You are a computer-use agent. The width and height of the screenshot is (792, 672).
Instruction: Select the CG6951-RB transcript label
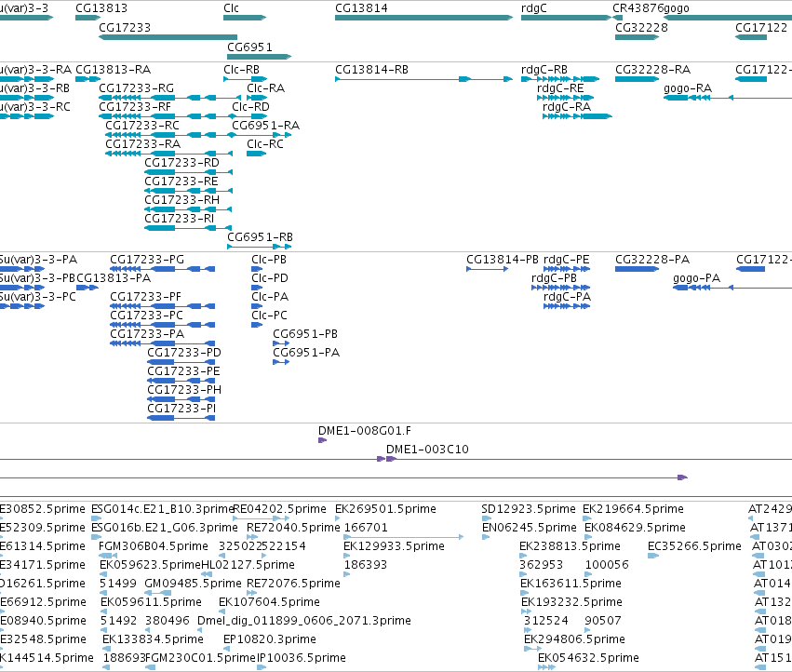click(x=260, y=237)
